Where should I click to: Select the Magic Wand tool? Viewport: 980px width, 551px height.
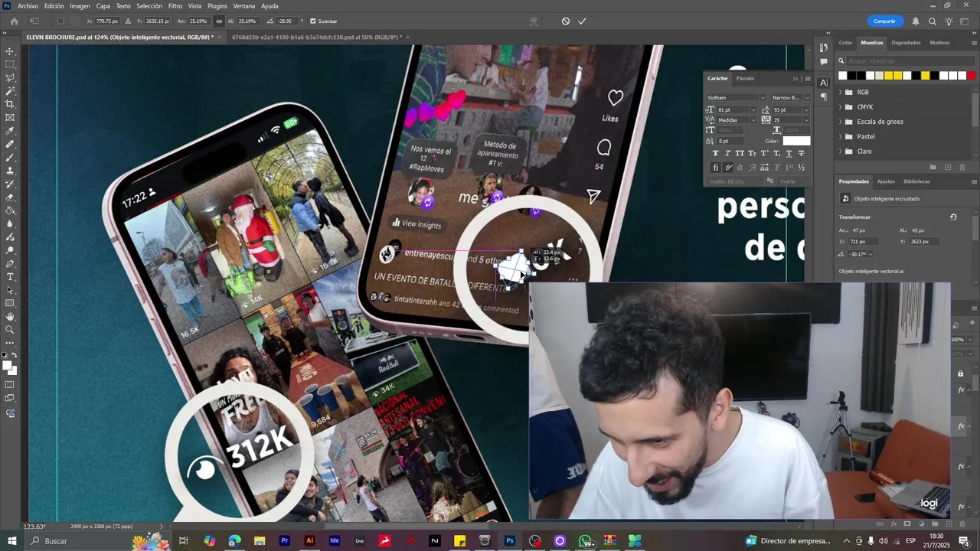[x=10, y=91]
